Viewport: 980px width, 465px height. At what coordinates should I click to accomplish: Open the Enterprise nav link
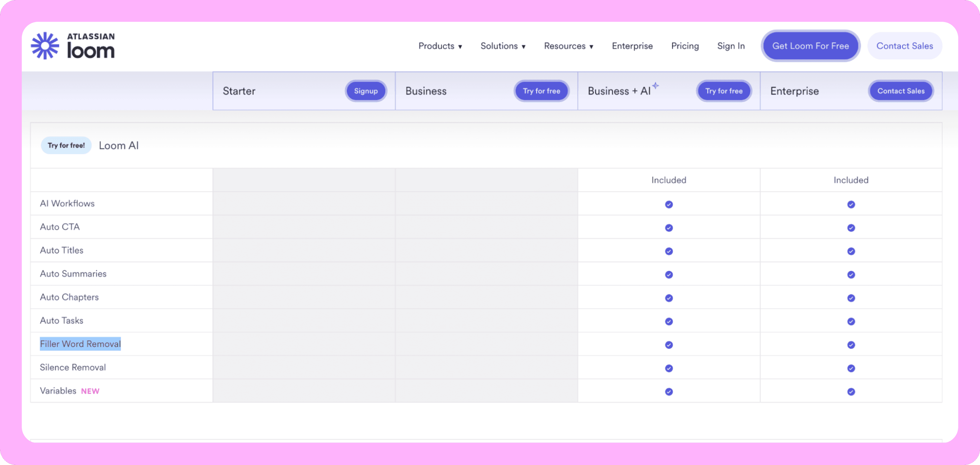pyautogui.click(x=632, y=46)
